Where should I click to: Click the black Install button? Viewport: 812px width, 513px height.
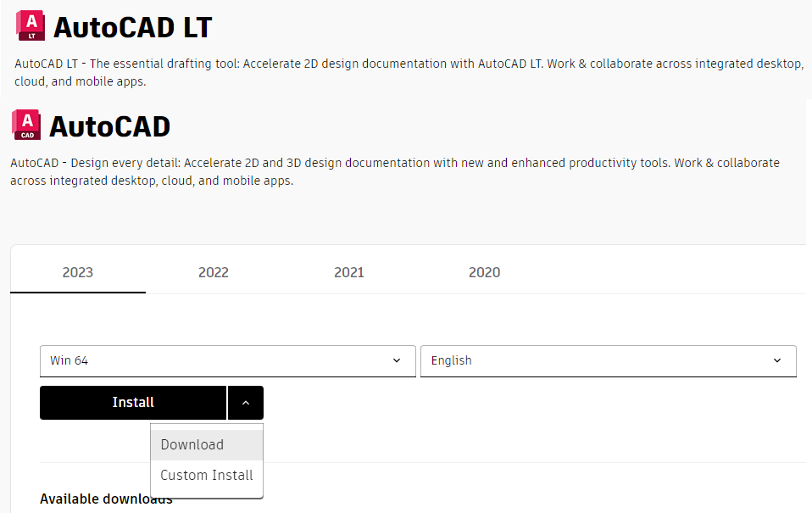coord(133,403)
